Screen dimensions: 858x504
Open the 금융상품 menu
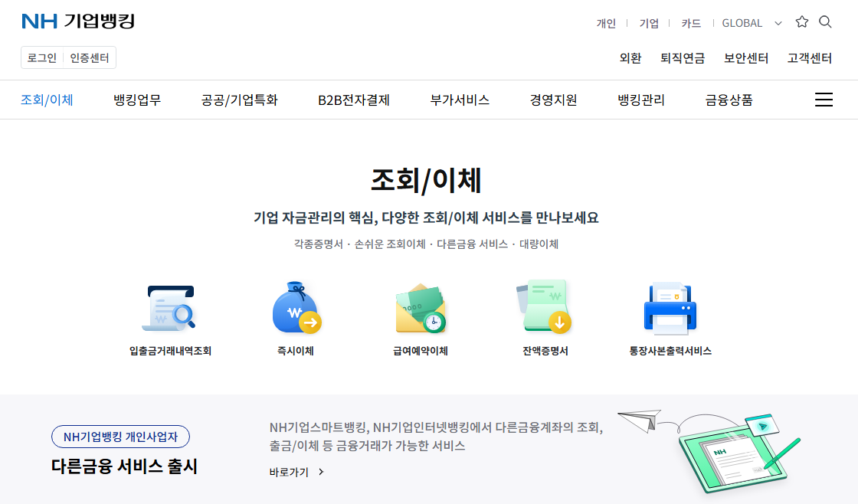[729, 100]
